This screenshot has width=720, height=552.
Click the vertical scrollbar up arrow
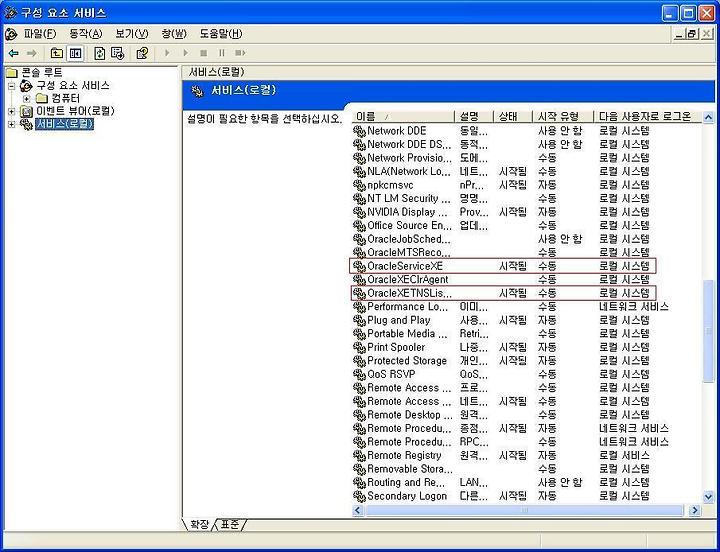click(x=709, y=117)
